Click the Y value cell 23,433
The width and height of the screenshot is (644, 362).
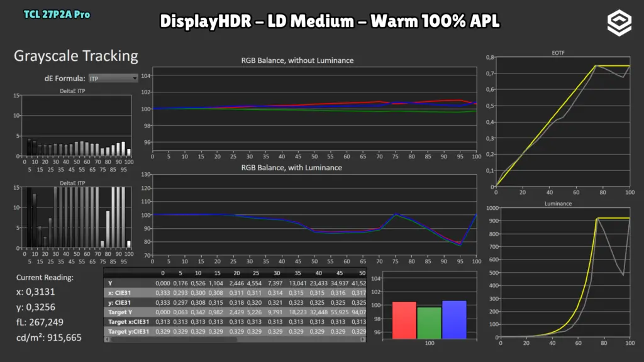pyautogui.click(x=319, y=283)
